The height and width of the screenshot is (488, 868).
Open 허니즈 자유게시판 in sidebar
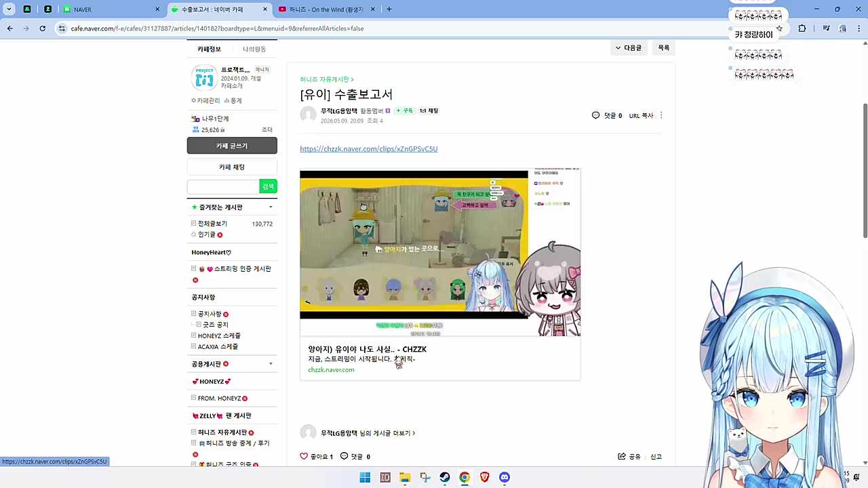point(222,432)
